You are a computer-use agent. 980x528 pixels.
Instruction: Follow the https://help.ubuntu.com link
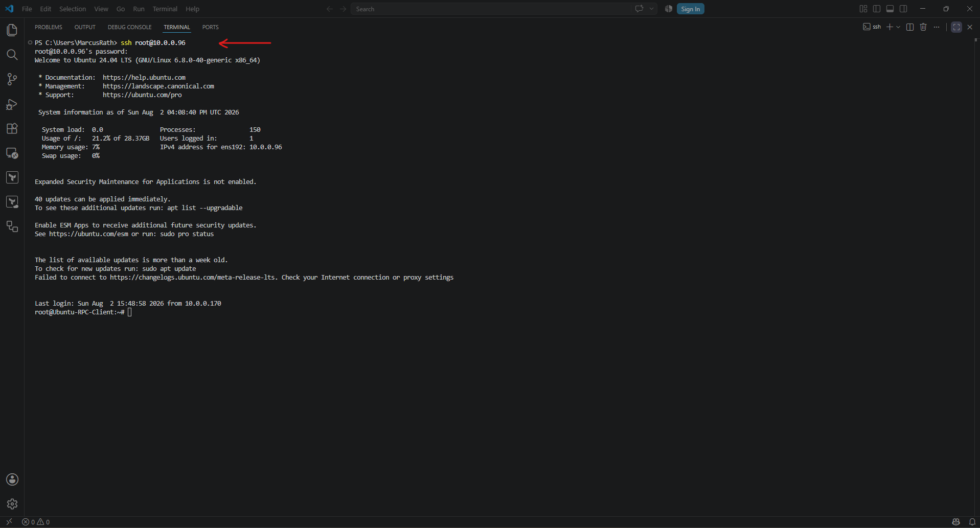(144, 78)
